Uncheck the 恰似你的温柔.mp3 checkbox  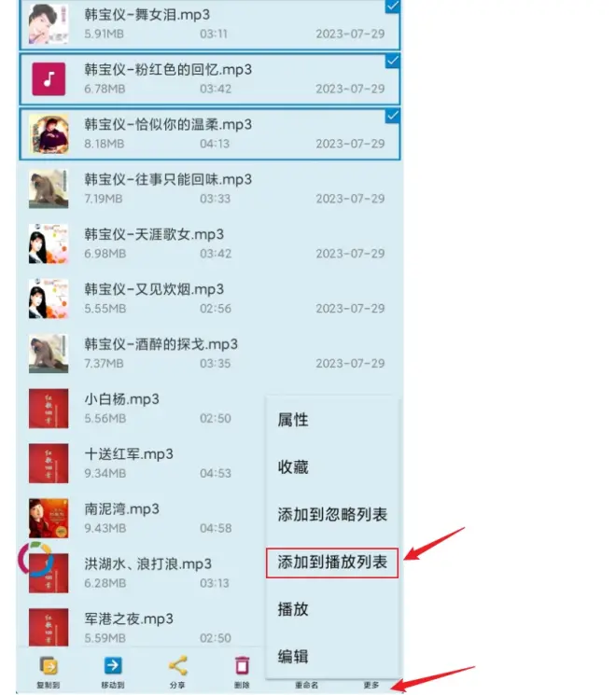(393, 116)
